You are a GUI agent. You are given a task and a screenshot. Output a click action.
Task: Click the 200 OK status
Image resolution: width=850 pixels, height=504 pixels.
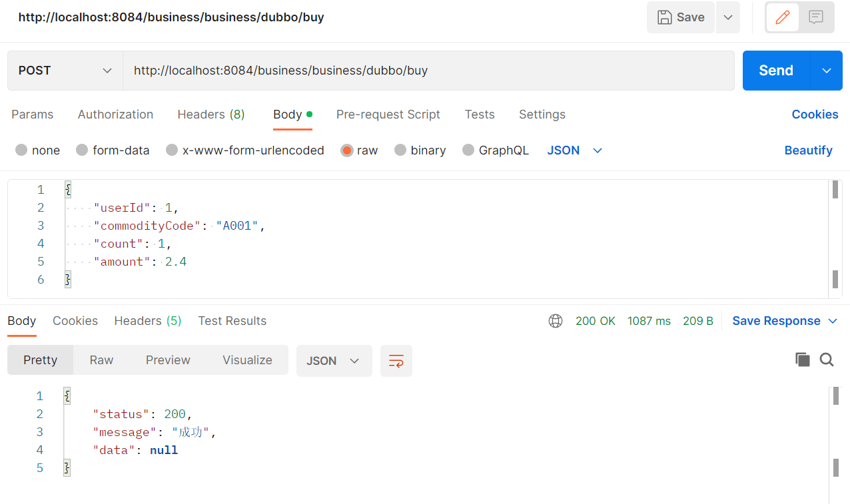pos(596,321)
